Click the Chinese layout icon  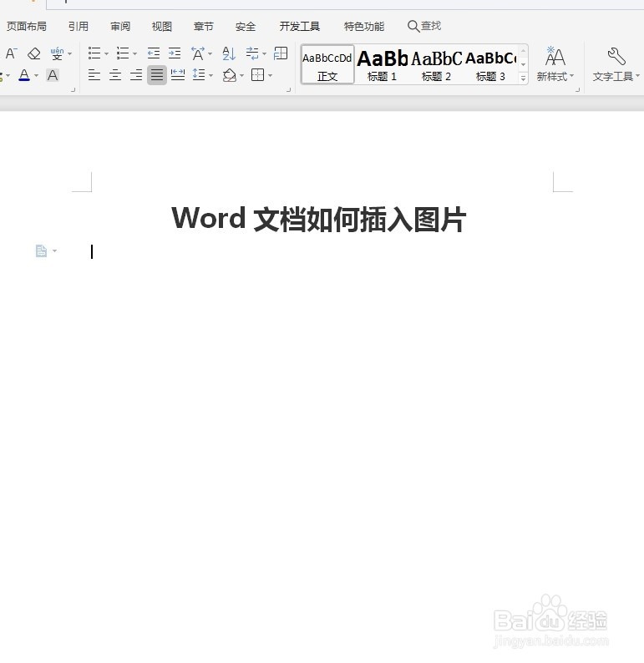pos(198,53)
